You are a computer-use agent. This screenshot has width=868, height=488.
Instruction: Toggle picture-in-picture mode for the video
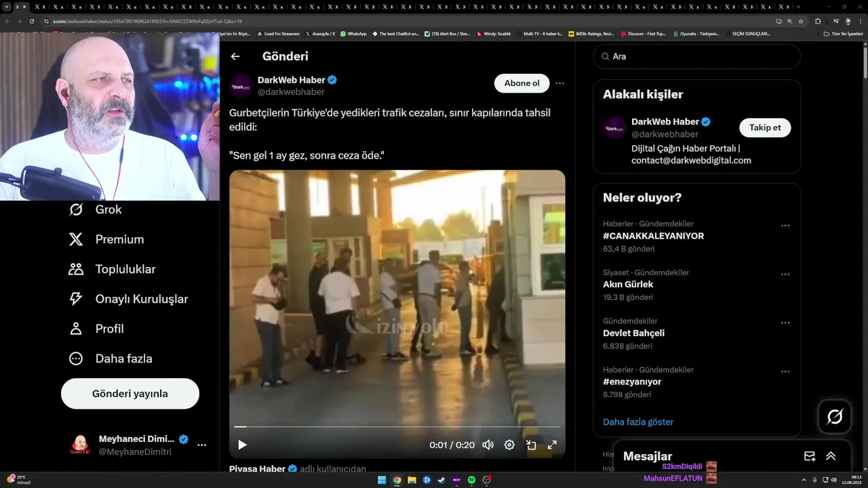click(x=531, y=445)
